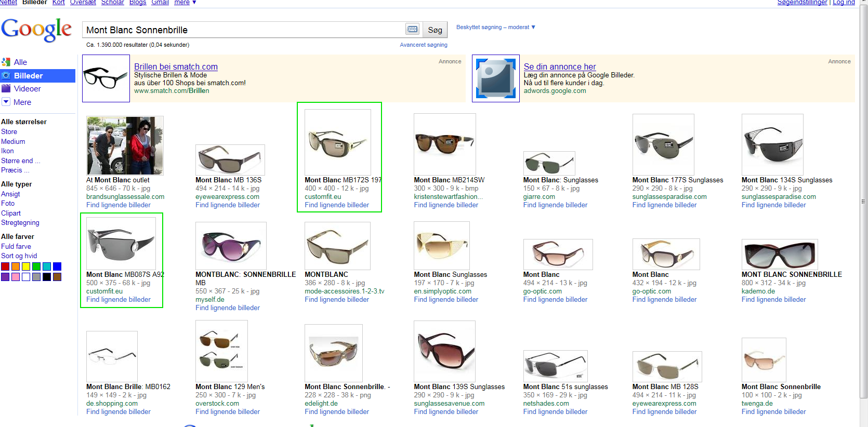Image resolution: width=868 pixels, height=427 pixels.
Task: Select the Sort og hvid color filter
Action: click(x=19, y=256)
